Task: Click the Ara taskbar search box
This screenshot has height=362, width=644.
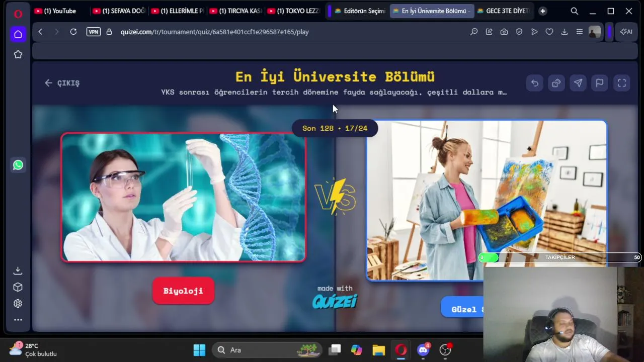Action: click(268, 350)
